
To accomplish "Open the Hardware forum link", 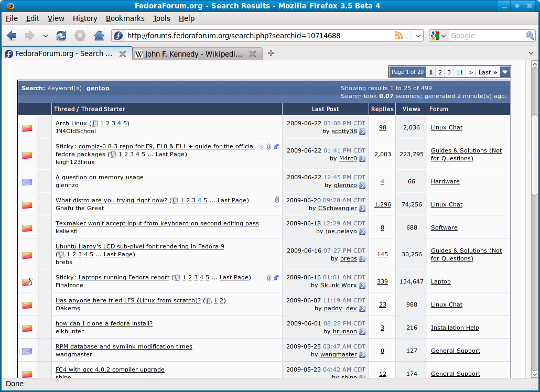I will [445, 181].
